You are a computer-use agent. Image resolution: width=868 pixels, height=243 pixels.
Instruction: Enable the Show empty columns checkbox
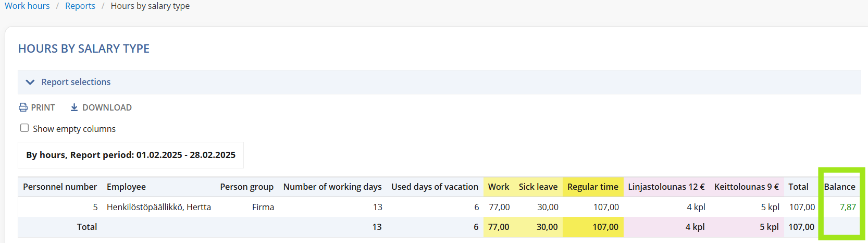[24, 128]
